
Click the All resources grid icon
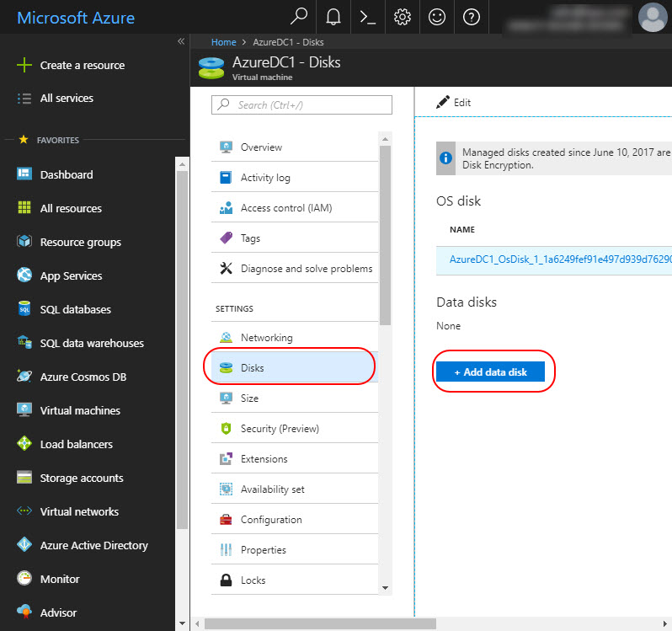[x=24, y=207]
